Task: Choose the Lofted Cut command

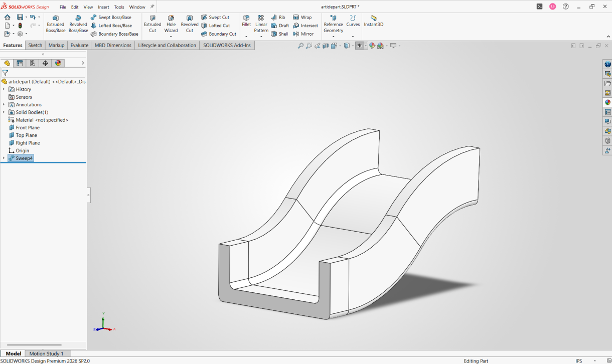Action: pos(216,26)
